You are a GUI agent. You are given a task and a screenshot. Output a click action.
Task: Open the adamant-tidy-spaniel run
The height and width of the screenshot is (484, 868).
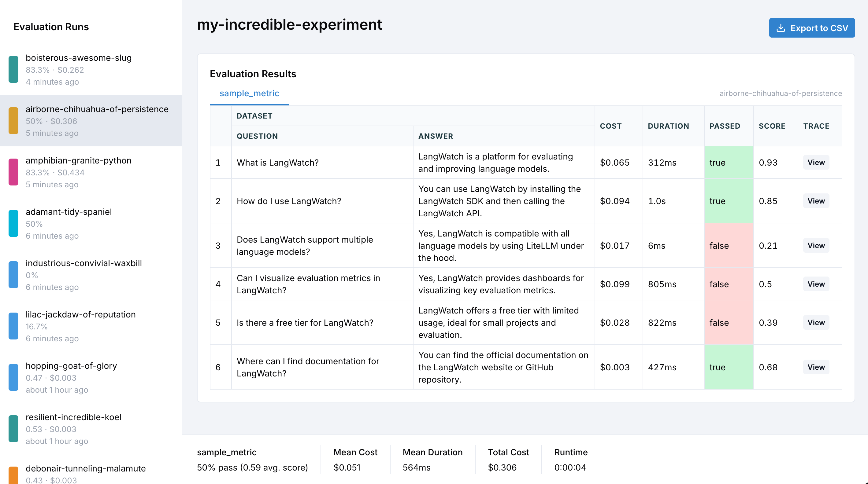(91, 223)
